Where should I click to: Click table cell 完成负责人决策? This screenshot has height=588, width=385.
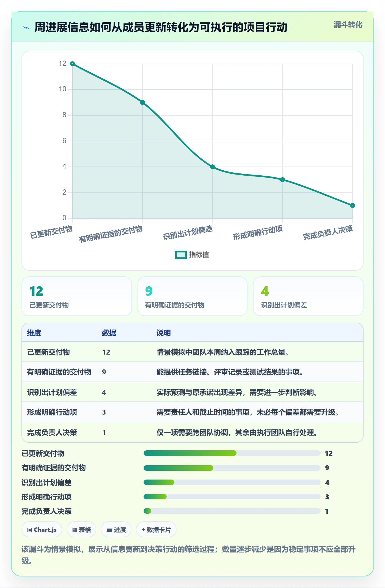[52, 432]
